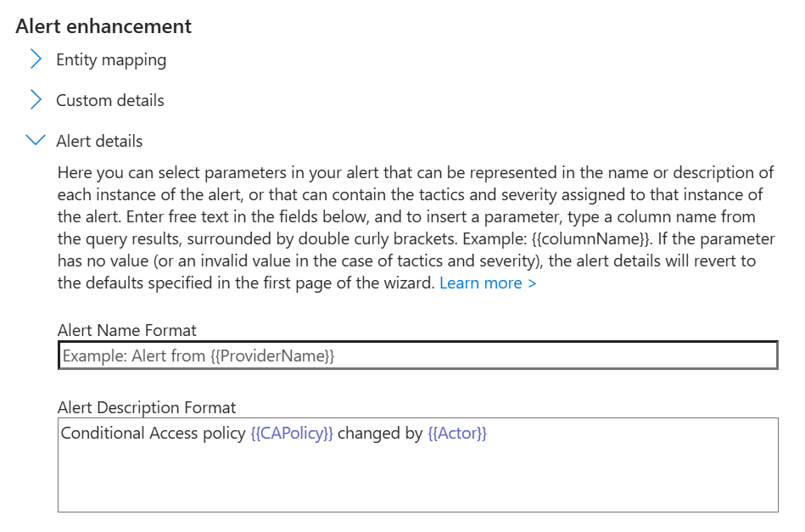Screen dimensions: 805x532
Task: Click the Entity mapping section label
Action: click(111, 59)
